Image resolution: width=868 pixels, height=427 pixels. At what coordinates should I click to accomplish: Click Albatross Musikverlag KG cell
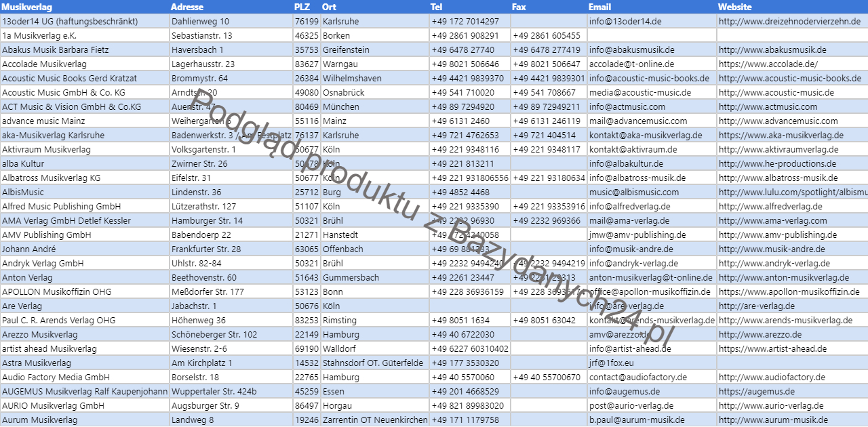tap(85, 178)
